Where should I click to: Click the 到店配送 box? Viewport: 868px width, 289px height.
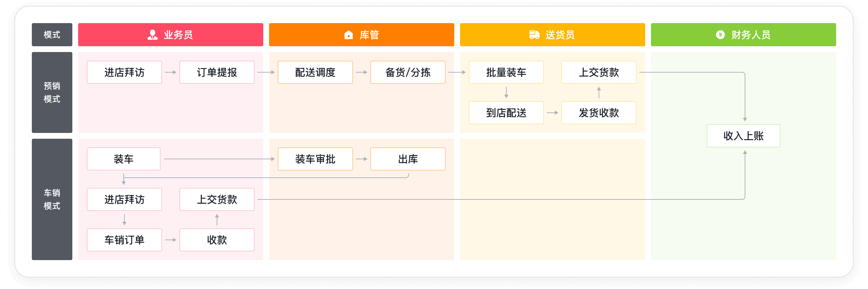coord(506,113)
